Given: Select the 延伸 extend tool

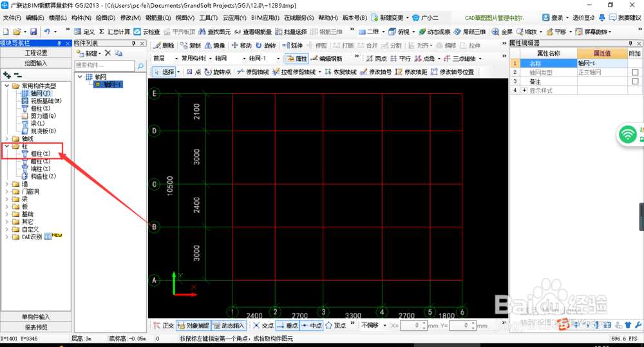Looking at the screenshot, I should (x=292, y=45).
